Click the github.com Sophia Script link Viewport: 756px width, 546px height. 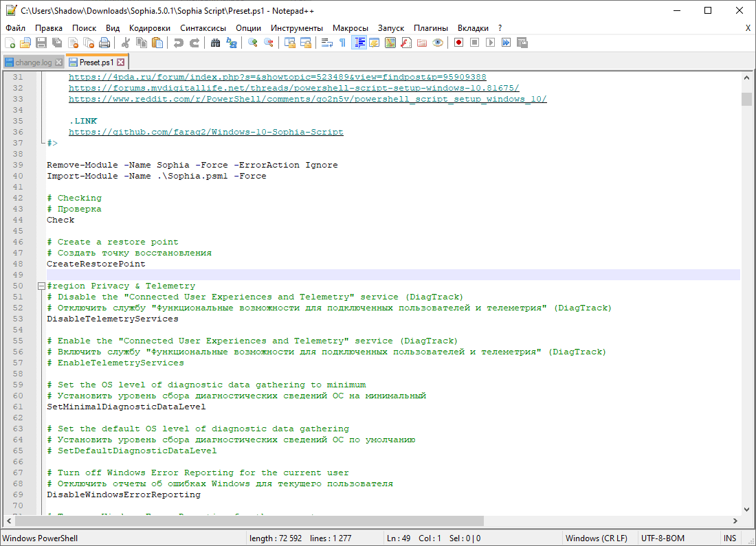[x=205, y=131]
